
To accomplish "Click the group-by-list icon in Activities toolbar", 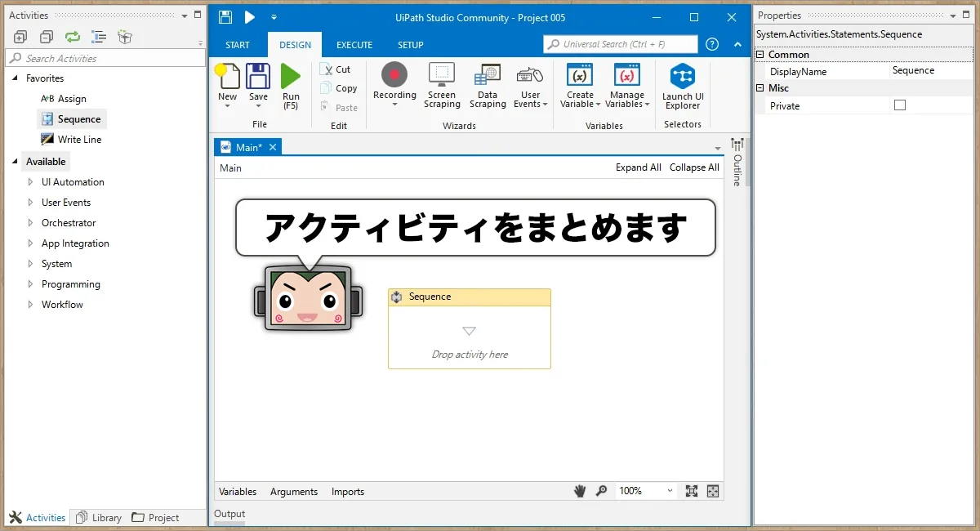I will [99, 37].
